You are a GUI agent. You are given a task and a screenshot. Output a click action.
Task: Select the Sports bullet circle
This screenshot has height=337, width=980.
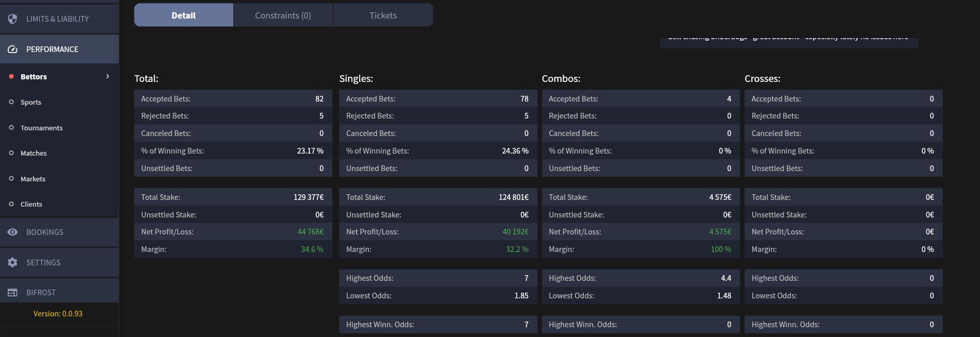pos(11,102)
